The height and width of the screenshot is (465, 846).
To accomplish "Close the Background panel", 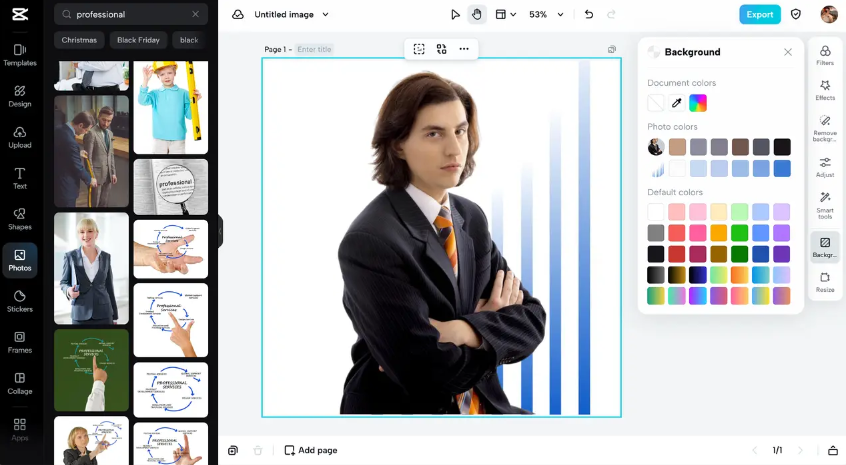I will click(788, 52).
